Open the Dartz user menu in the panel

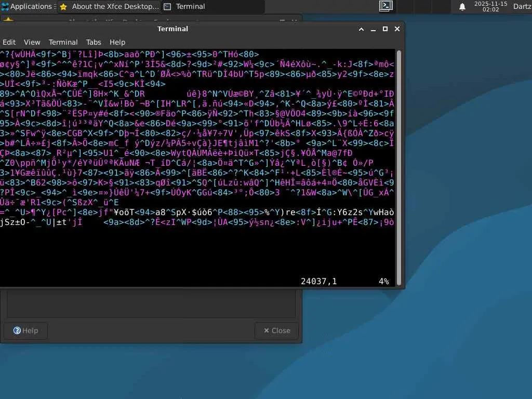522,6
